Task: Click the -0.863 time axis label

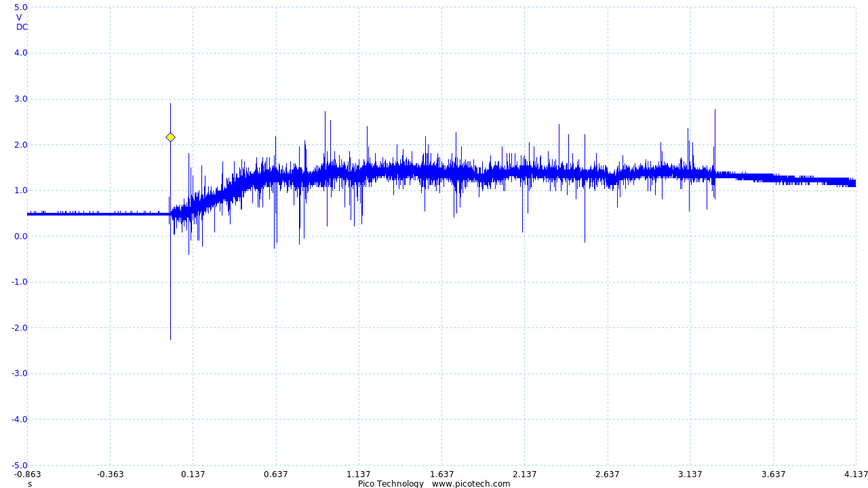Action: tap(27, 474)
